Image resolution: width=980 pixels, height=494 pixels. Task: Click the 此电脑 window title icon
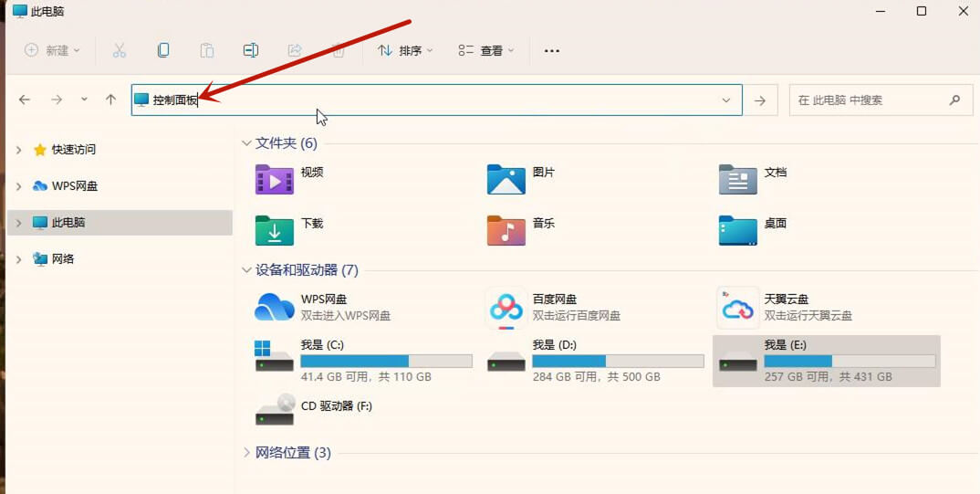pyautogui.click(x=20, y=11)
